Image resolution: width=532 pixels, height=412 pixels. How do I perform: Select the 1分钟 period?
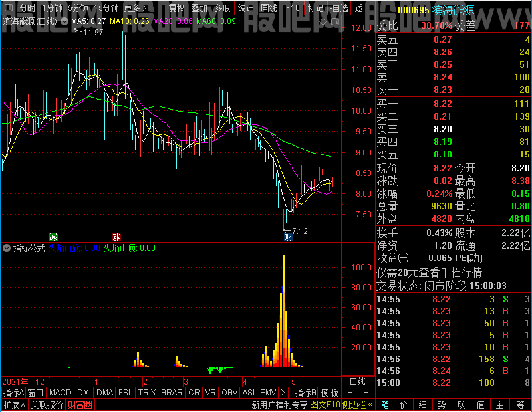point(52,8)
